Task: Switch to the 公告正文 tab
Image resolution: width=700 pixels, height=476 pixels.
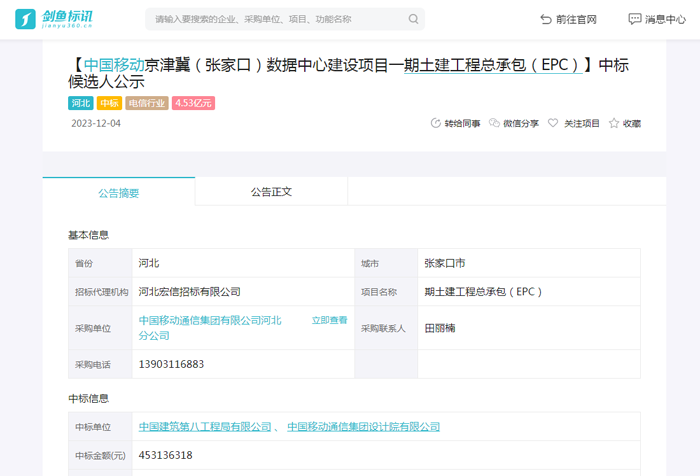Action: tap(271, 192)
